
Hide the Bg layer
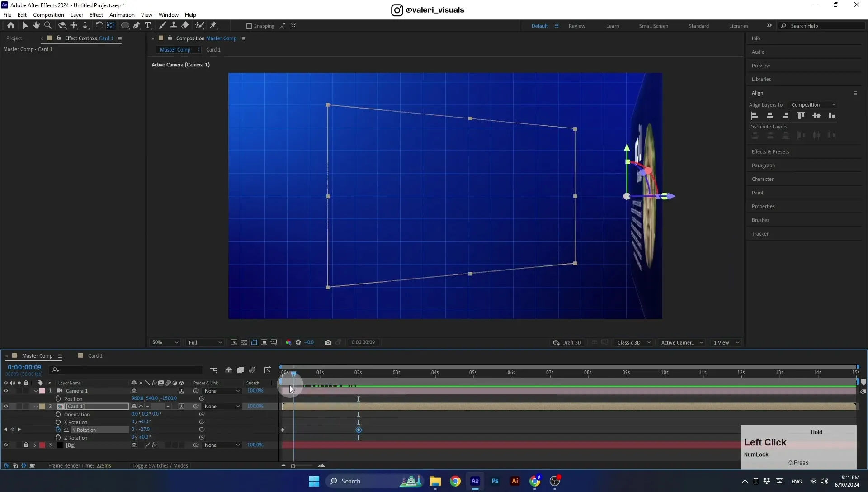(x=6, y=445)
